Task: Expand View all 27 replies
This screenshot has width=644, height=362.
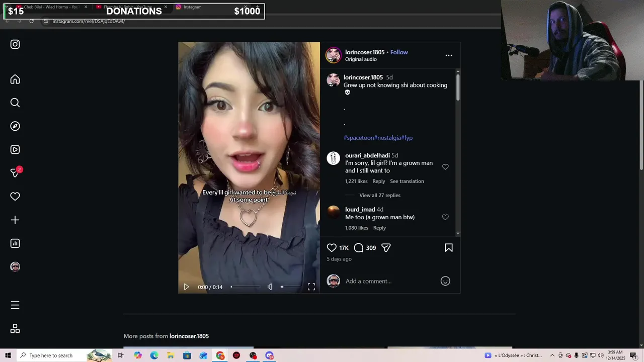Action: 380,195
